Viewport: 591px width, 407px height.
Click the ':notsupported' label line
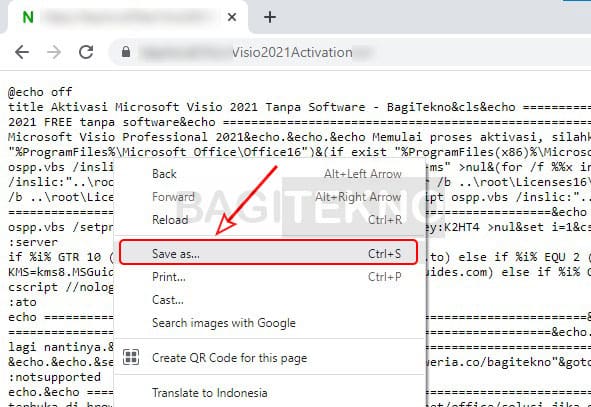(54, 377)
